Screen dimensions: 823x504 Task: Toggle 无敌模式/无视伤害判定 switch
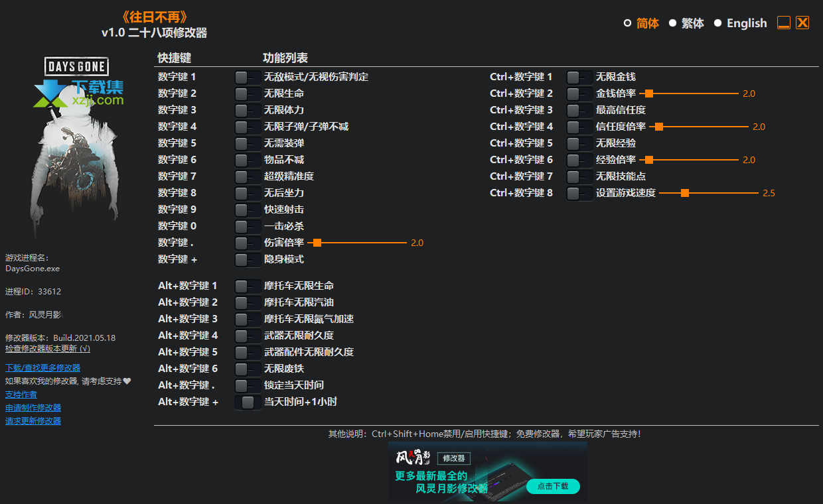coord(248,77)
